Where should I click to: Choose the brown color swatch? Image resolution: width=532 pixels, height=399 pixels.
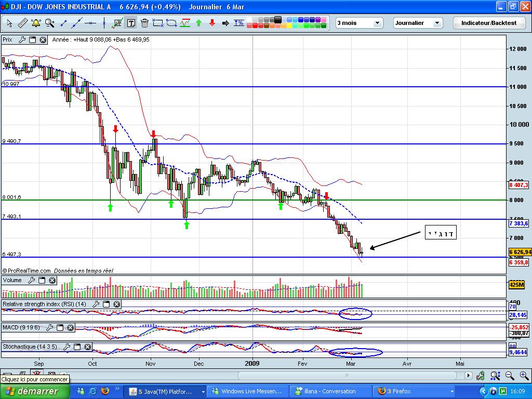tap(267, 25)
